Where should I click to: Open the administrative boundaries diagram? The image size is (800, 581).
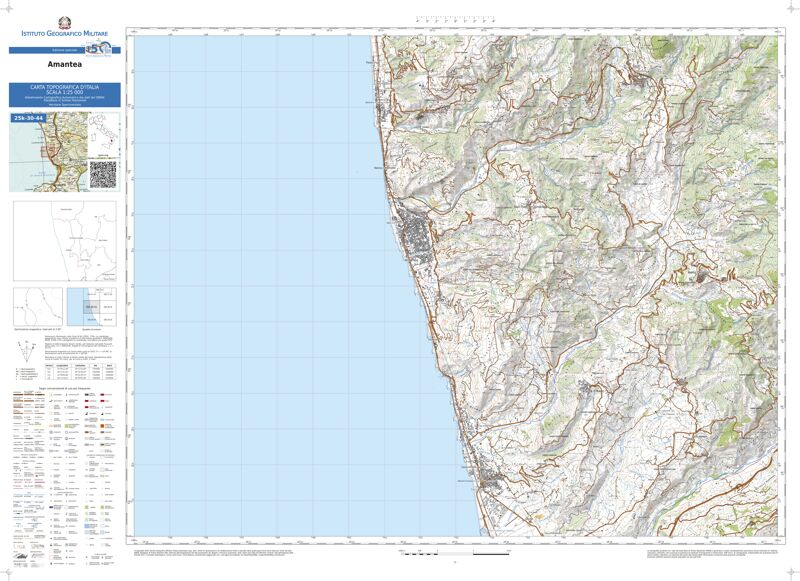[64, 241]
